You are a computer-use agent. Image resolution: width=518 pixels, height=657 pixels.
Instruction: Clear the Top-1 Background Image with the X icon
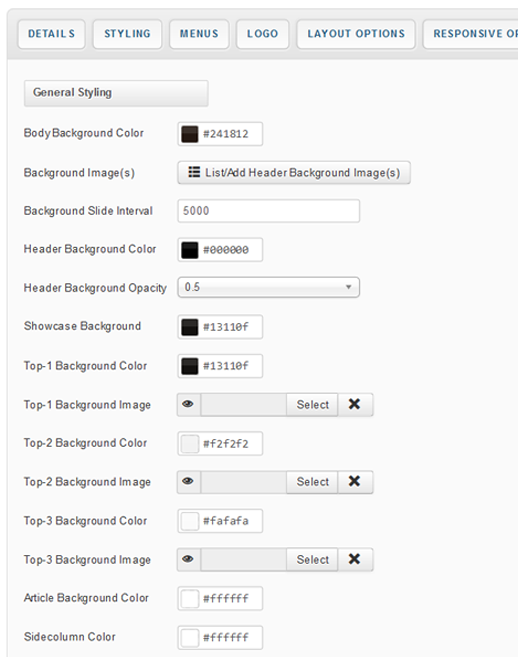[355, 404]
